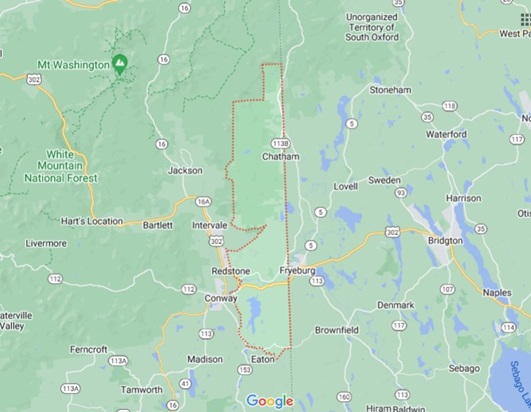This screenshot has height=412, width=531.
Task: Click the Route 160 shield near Hiram
Action: (344, 397)
